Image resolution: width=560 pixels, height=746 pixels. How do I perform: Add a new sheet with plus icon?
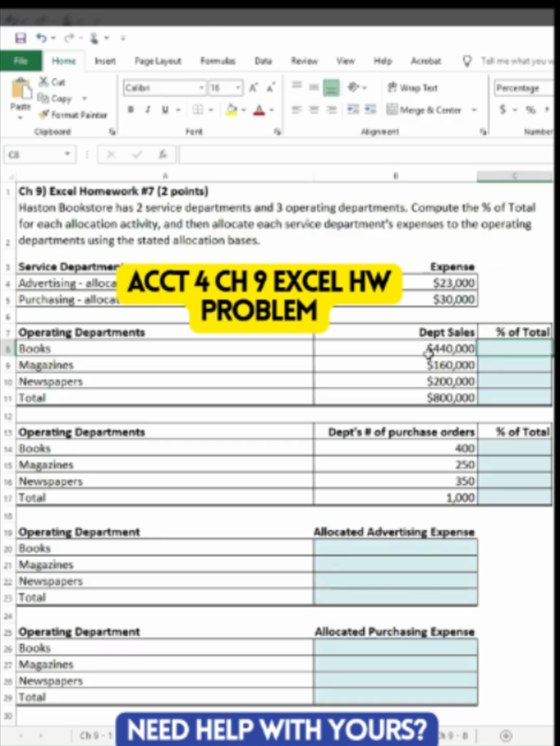pos(506,736)
